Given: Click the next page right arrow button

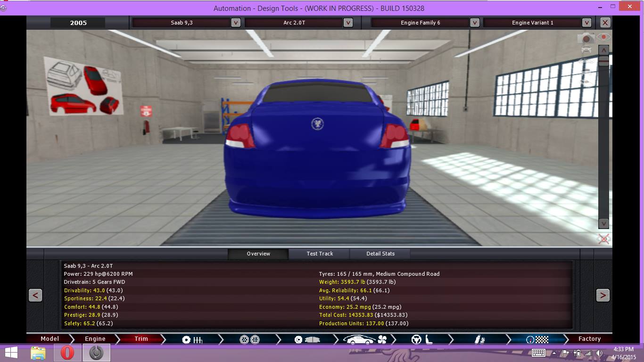Looking at the screenshot, I should point(603,295).
